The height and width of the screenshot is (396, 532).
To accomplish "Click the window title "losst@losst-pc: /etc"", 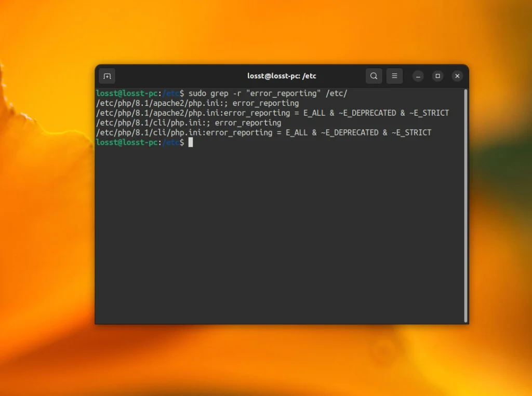I will (x=282, y=76).
